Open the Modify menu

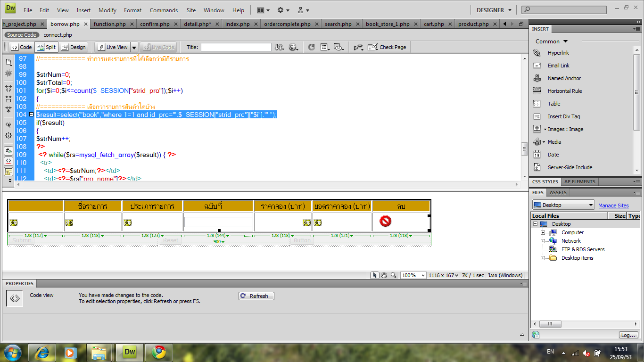pos(107,10)
